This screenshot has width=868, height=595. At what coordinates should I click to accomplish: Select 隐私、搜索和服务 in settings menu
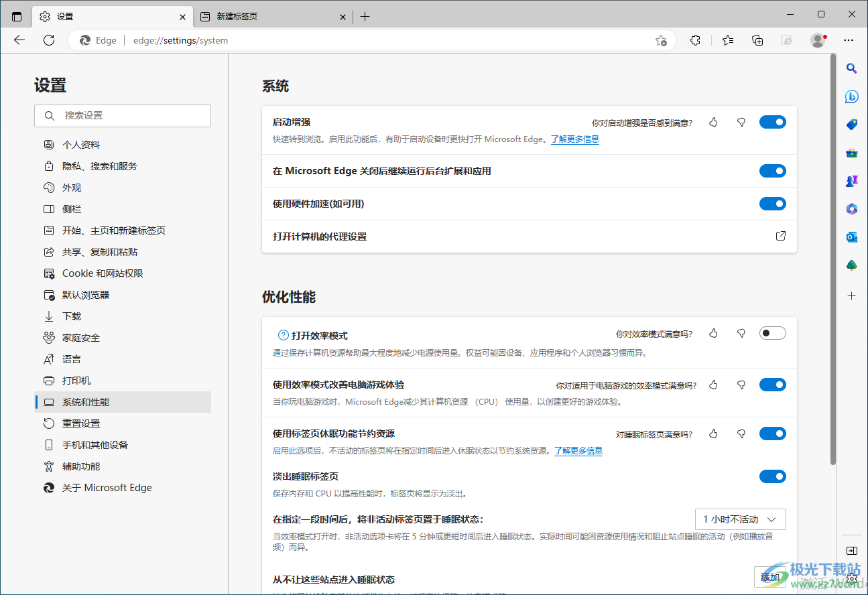(x=123, y=166)
